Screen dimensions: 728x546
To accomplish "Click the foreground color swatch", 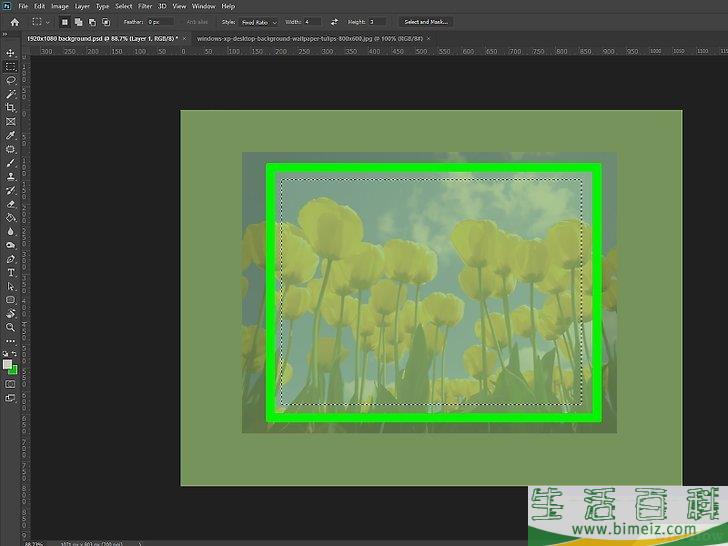I will point(7,364).
